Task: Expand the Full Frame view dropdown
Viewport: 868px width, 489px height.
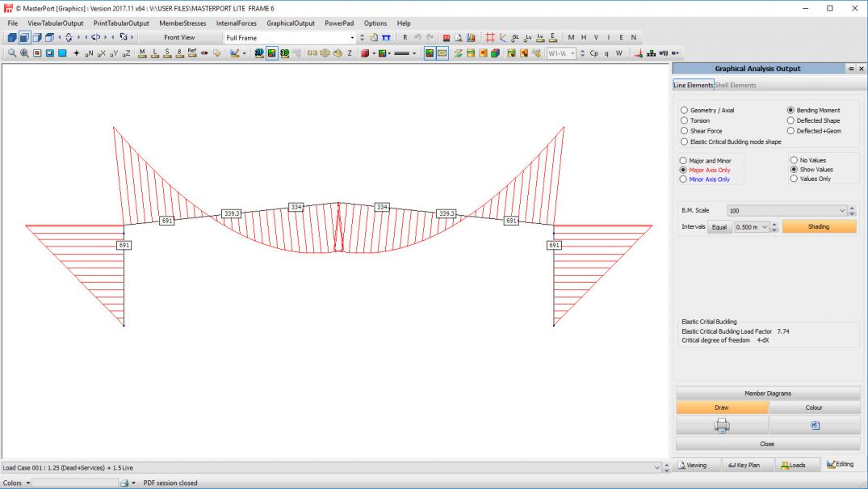Action: [352, 37]
